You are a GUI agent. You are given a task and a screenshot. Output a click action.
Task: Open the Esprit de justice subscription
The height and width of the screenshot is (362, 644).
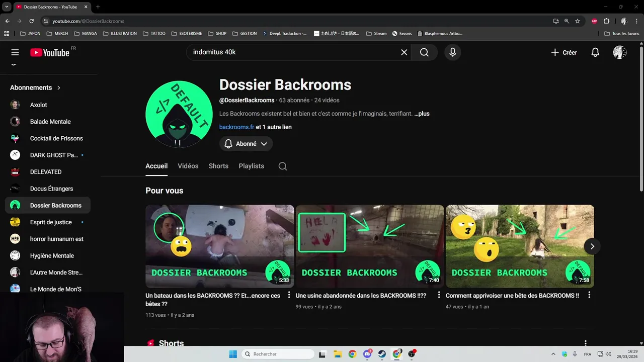coord(48,222)
